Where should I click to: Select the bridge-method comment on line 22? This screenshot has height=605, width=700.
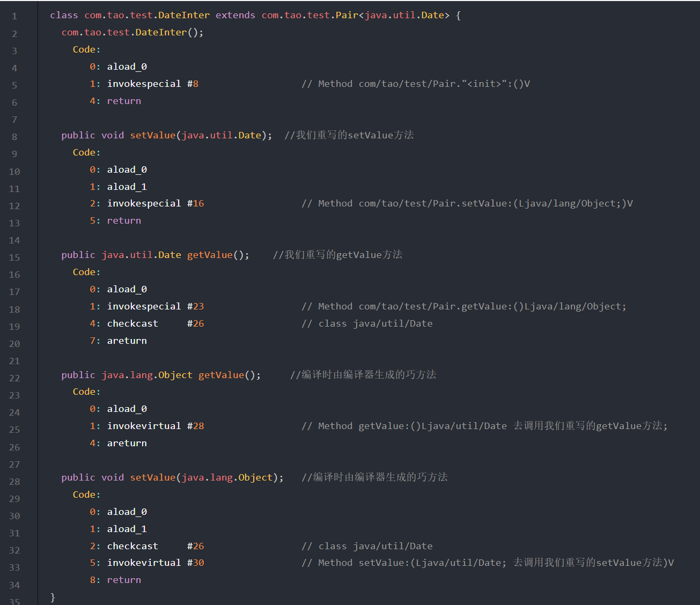point(363,375)
